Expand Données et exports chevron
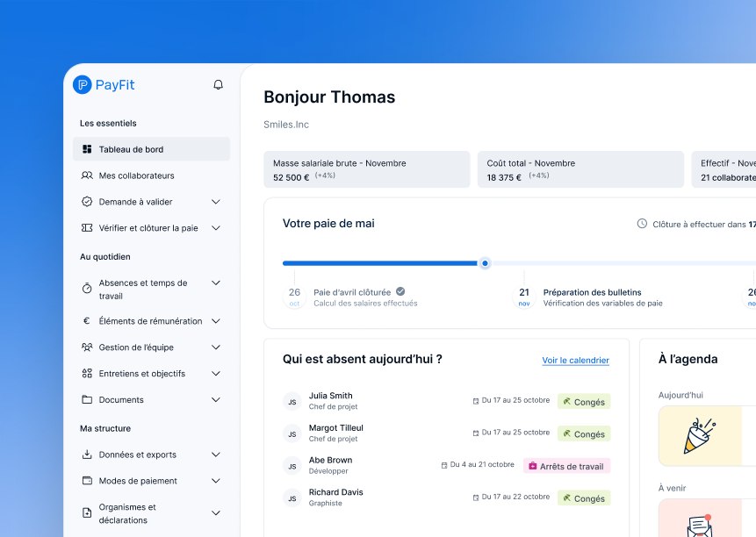The image size is (756, 537). (216, 455)
